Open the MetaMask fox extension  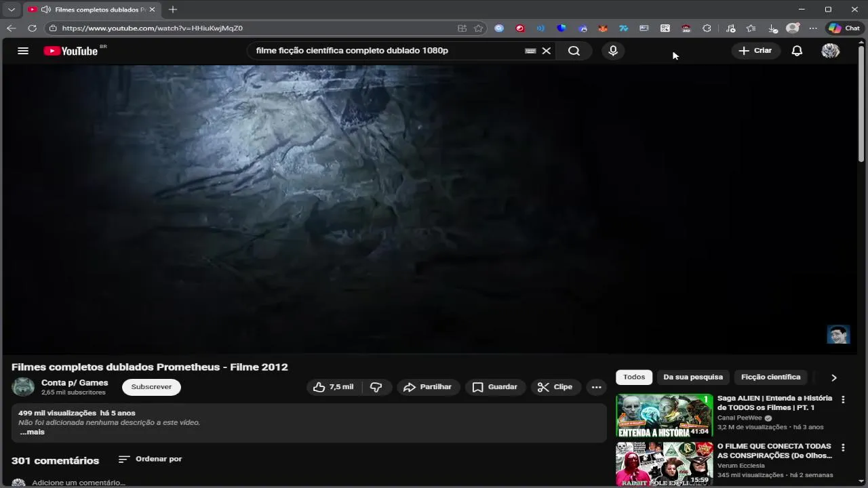coord(603,28)
